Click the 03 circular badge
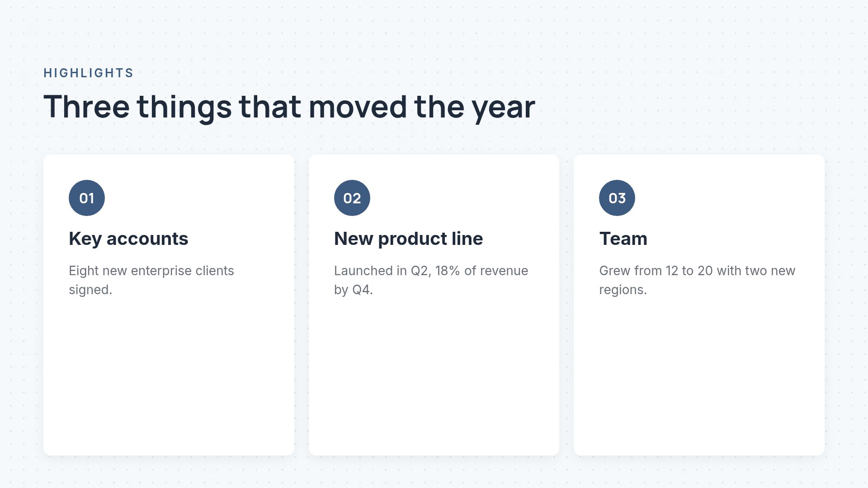This screenshot has height=488, width=868. pos(617,198)
